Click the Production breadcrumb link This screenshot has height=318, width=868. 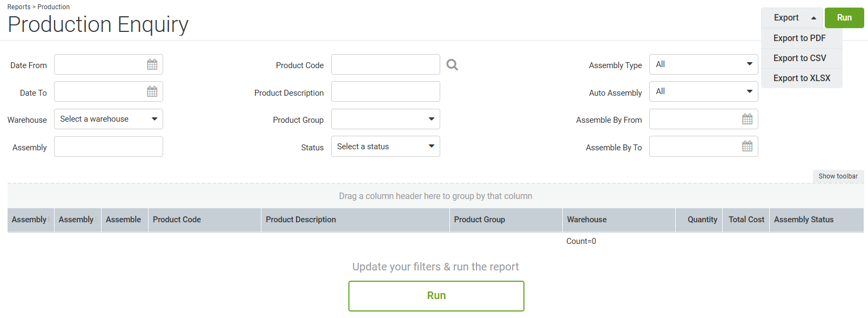pyautogui.click(x=53, y=7)
